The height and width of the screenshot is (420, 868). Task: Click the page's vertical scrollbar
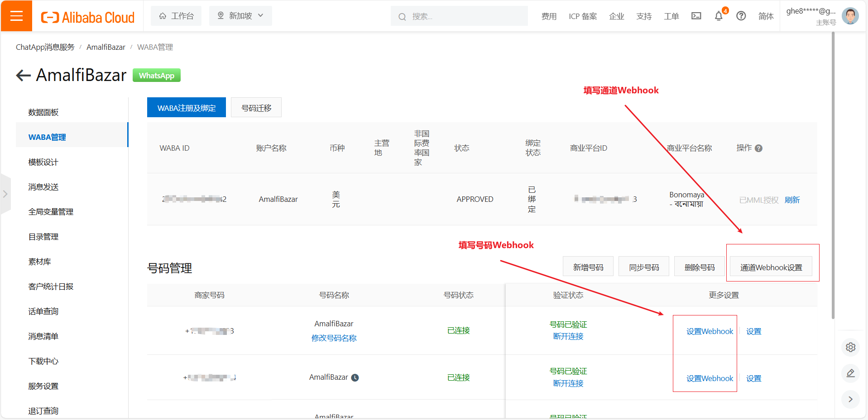pos(833,177)
